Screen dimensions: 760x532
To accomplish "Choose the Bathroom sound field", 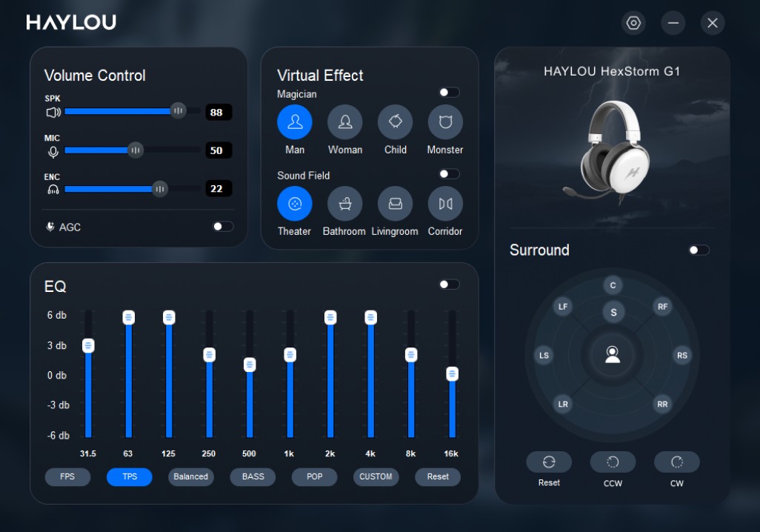I will [344, 203].
